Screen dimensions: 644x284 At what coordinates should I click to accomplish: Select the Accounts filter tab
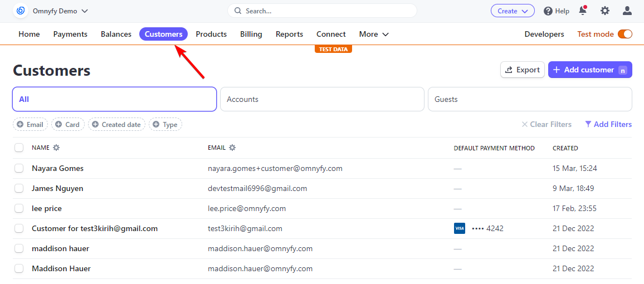pos(322,99)
